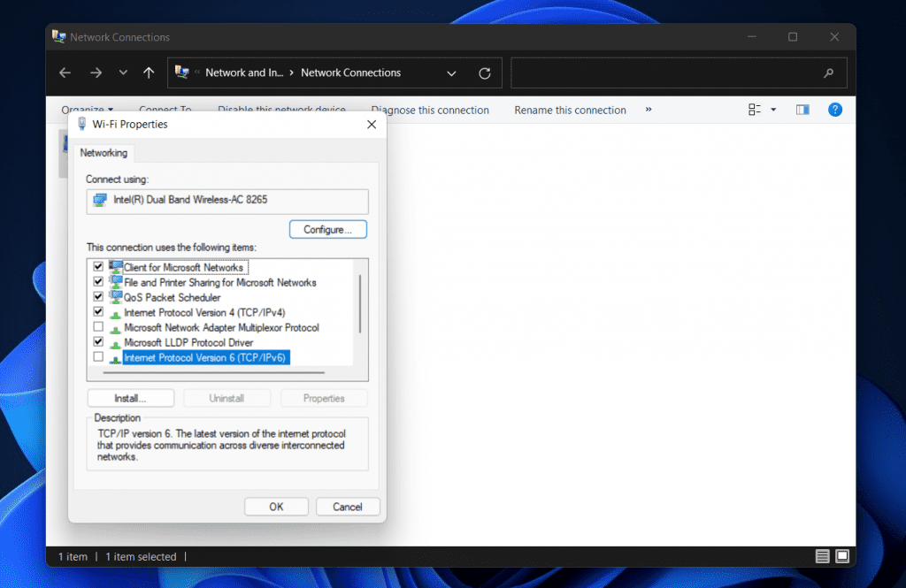Viewport: 906px width, 588px height.
Task: Expand the address bar history dropdown
Action: coord(452,73)
